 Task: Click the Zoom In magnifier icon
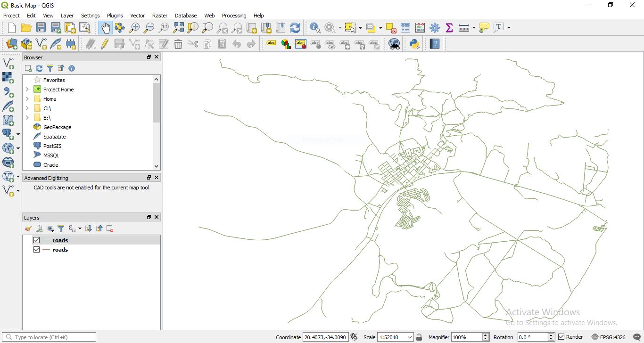134,28
